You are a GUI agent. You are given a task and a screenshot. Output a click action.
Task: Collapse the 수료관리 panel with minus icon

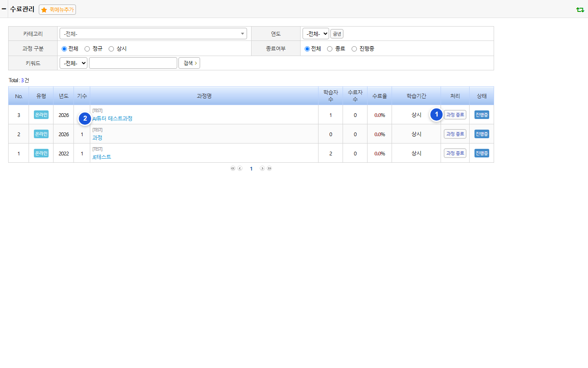coord(4,9)
